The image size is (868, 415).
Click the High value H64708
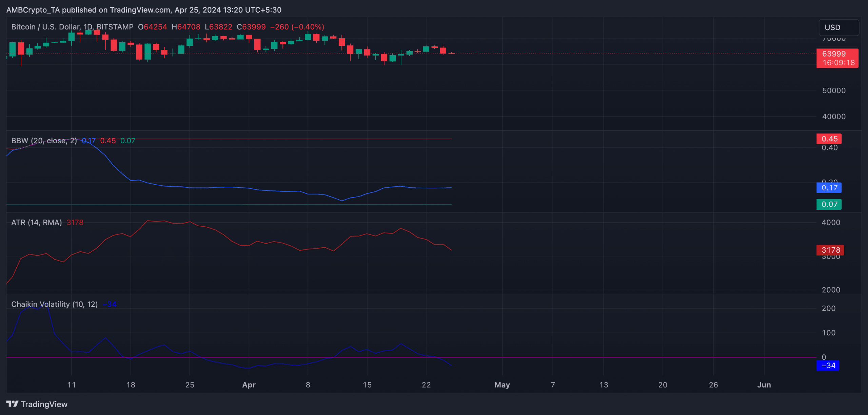pos(186,27)
